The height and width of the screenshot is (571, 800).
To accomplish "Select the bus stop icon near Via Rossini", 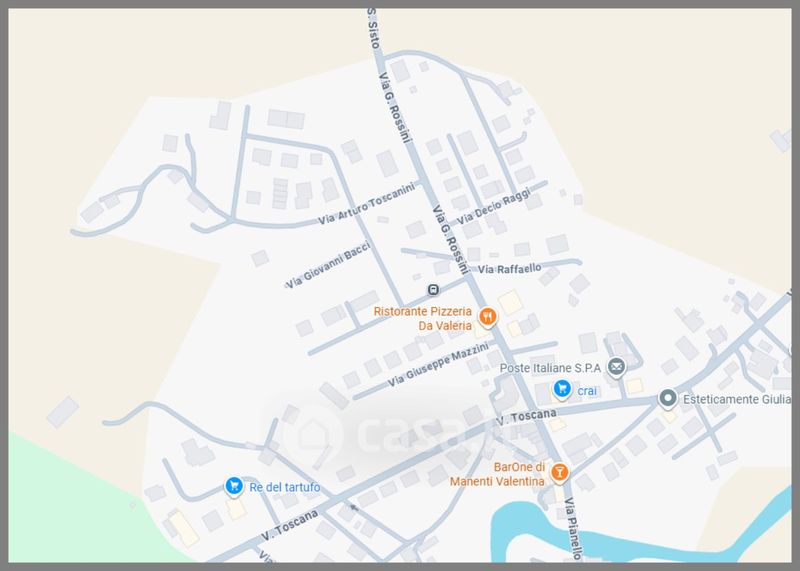I will 433,290.
